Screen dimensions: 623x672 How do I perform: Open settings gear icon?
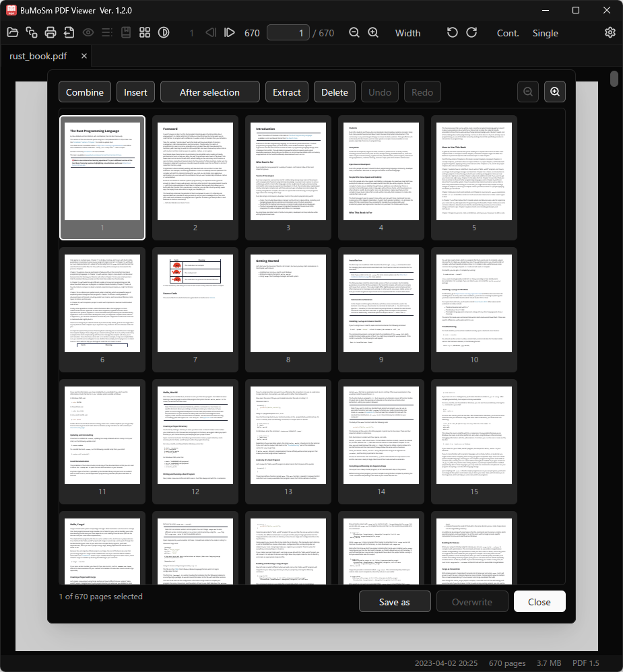point(610,32)
